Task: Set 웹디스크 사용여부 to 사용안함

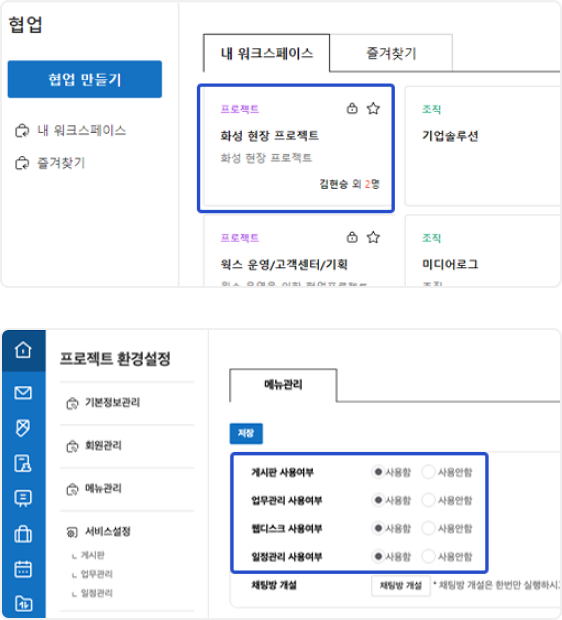Action: click(428, 528)
